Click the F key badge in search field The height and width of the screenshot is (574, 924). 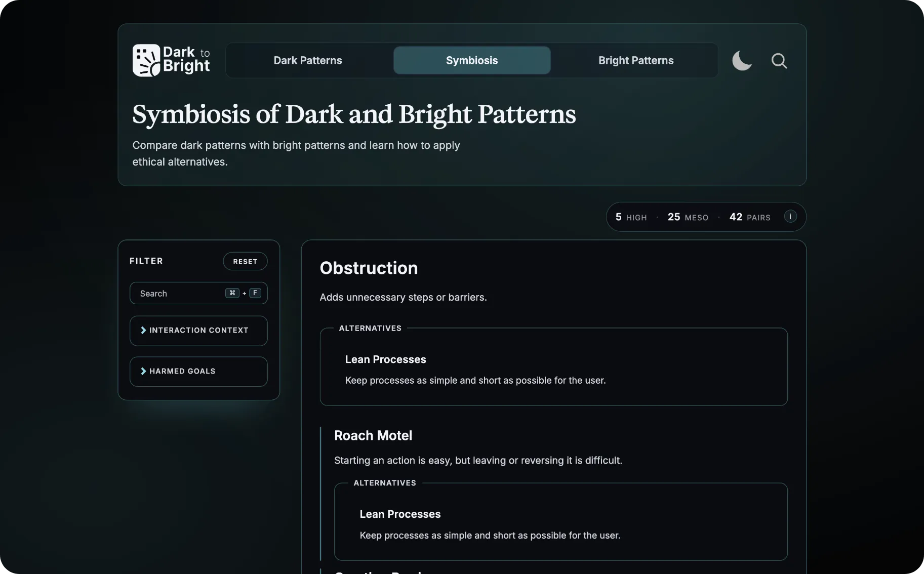(x=255, y=293)
